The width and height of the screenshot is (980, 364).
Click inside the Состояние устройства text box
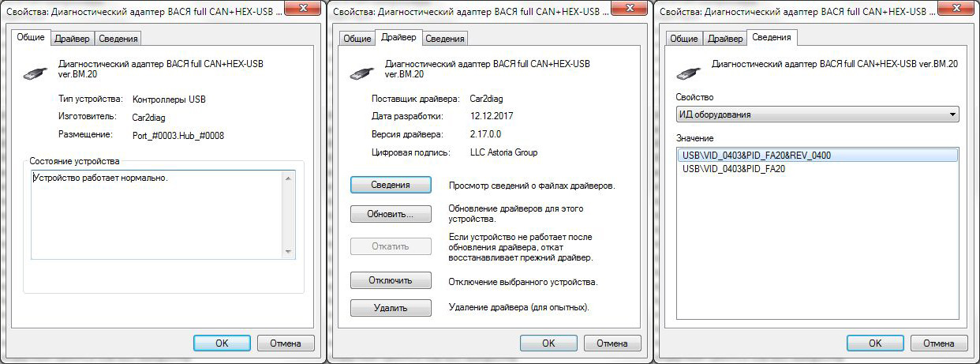click(157, 214)
